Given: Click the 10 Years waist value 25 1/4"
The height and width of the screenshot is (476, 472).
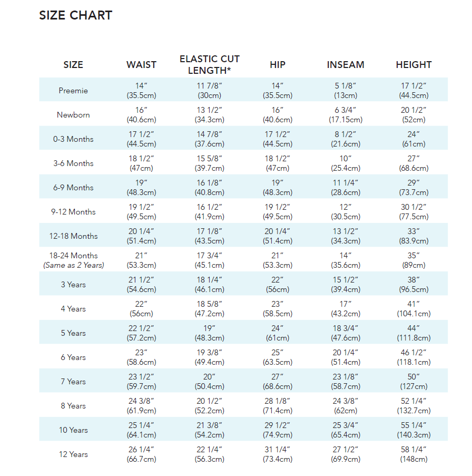Looking at the screenshot, I should tap(141, 425).
